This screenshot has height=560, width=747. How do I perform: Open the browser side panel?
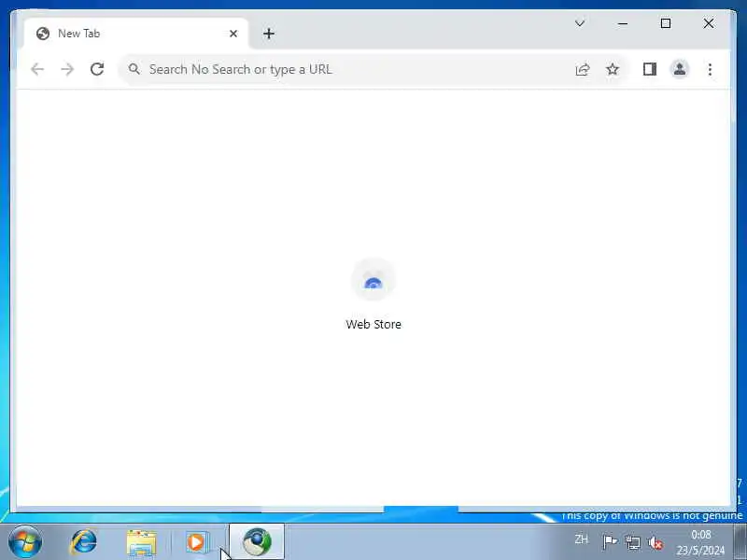[x=650, y=69]
